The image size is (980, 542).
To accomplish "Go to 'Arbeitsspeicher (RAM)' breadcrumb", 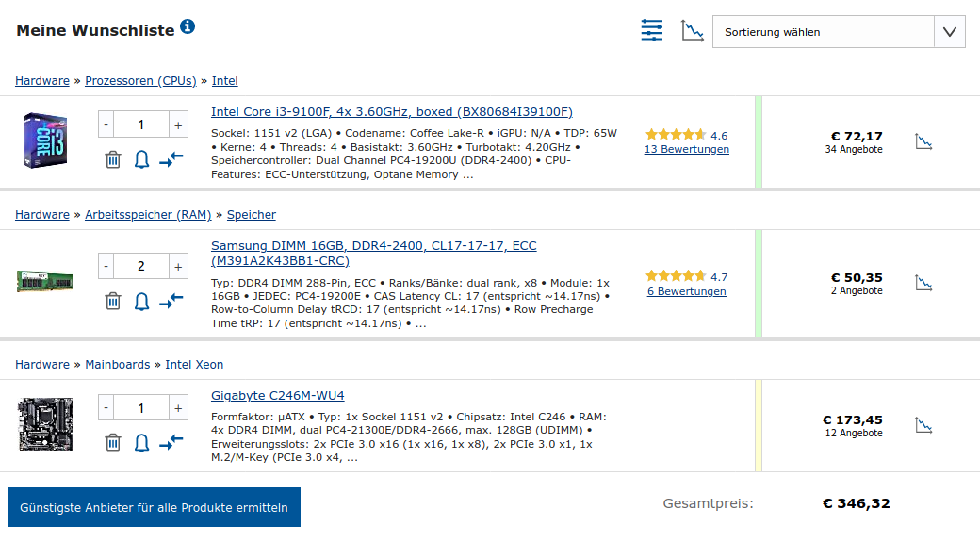I will [148, 214].
